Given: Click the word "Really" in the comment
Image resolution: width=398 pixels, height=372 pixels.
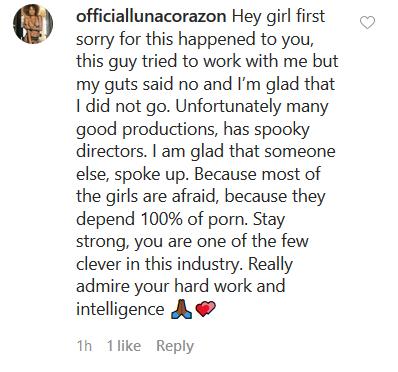Looking at the screenshot, I should coord(271,264).
